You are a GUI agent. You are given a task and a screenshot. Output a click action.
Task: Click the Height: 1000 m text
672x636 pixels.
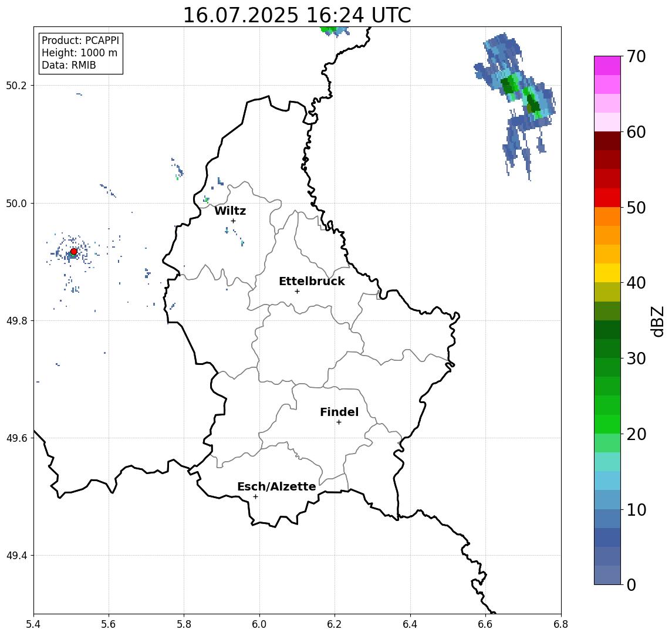[x=79, y=53]
